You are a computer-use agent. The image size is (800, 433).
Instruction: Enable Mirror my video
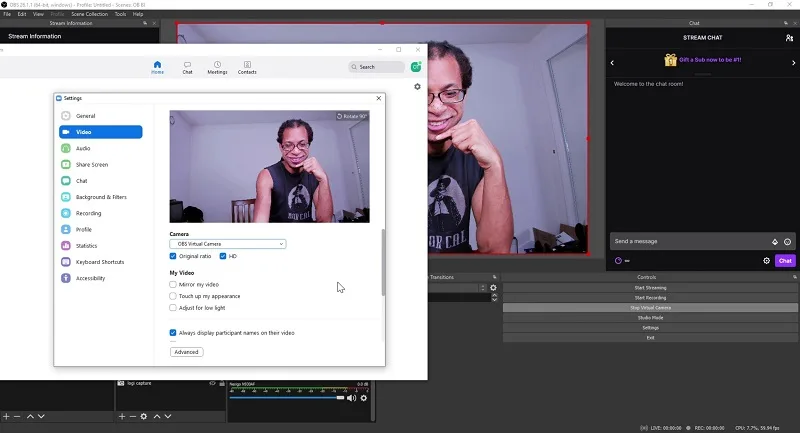pos(173,285)
